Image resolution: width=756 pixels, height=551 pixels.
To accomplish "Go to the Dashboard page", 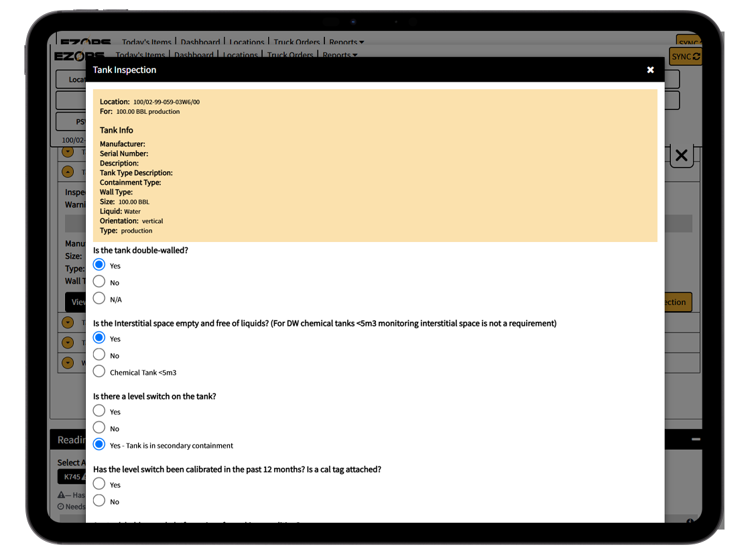I will tap(194, 56).
